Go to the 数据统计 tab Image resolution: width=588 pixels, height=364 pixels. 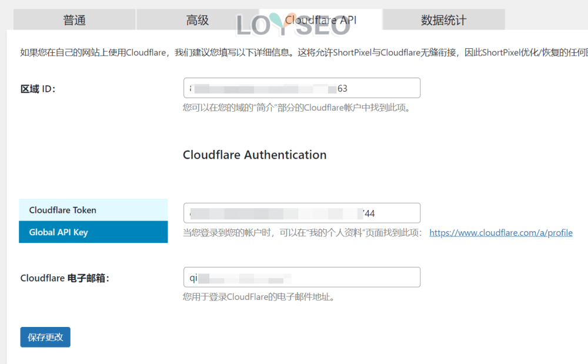tap(443, 20)
